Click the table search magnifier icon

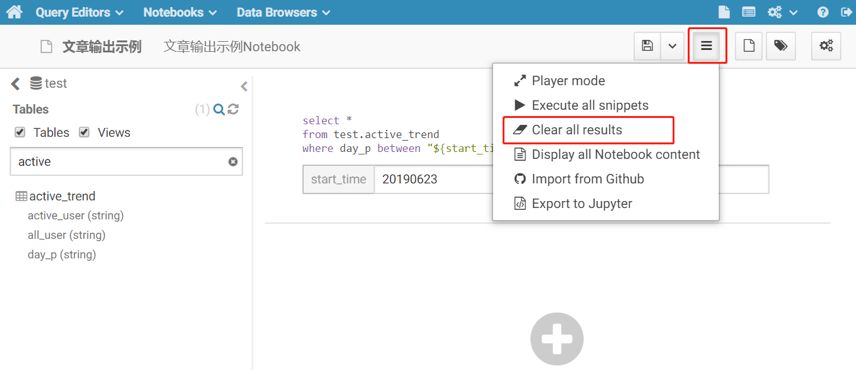tap(219, 110)
